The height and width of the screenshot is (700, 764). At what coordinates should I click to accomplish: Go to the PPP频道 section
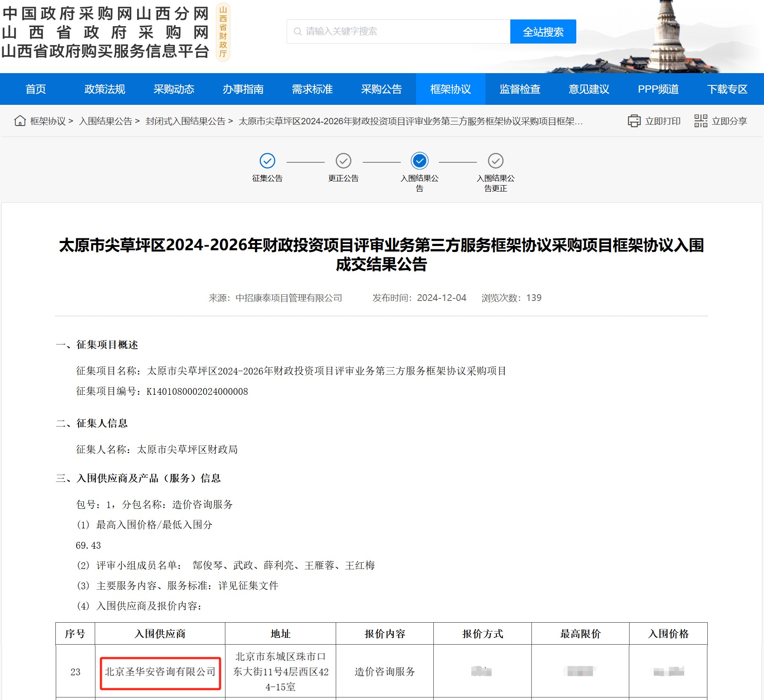(x=658, y=89)
